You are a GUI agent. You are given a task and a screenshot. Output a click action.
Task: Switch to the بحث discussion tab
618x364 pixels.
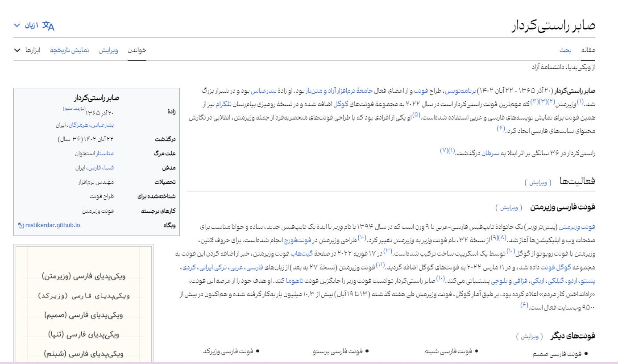566,50
